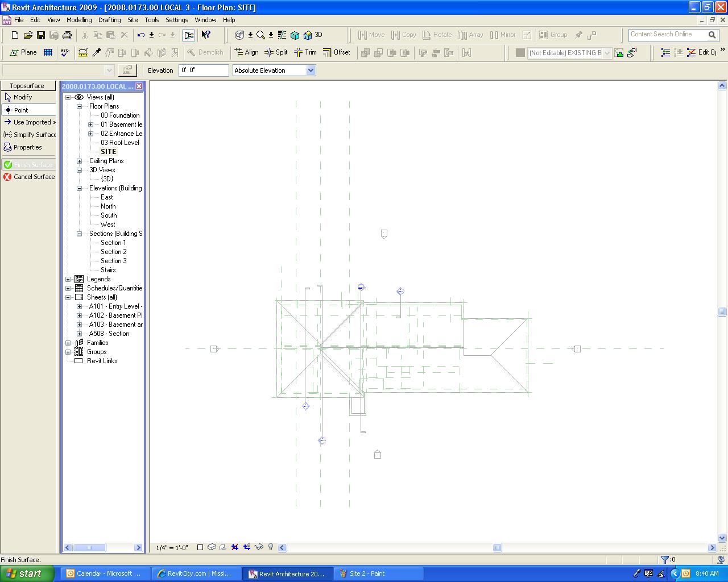Click the Save icon in toolbar
This screenshot has height=582, width=728.
pyautogui.click(x=41, y=35)
